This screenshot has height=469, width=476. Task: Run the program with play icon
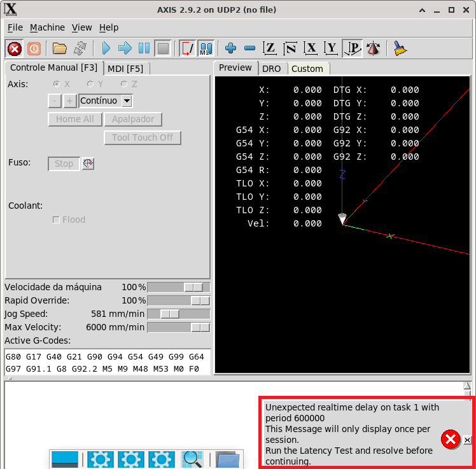106,48
